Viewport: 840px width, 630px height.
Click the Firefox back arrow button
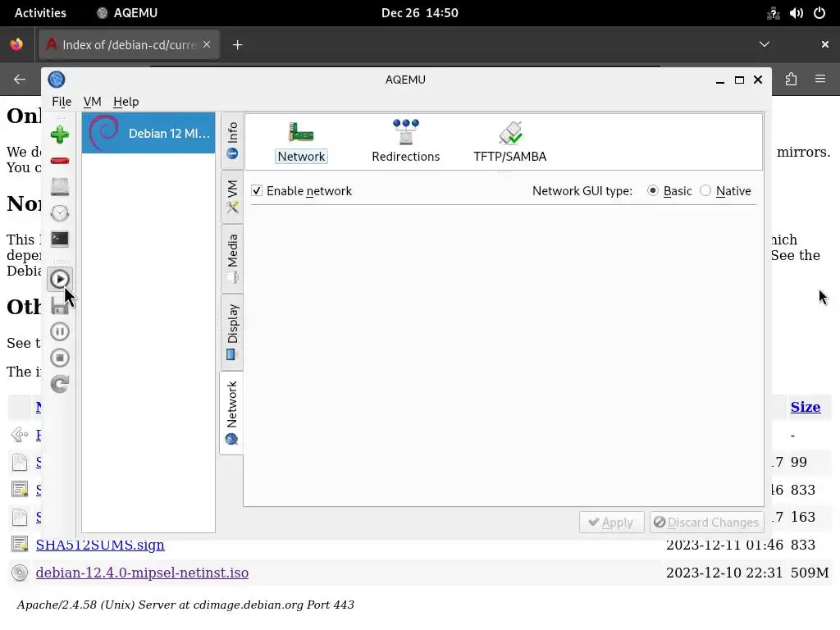20,80
